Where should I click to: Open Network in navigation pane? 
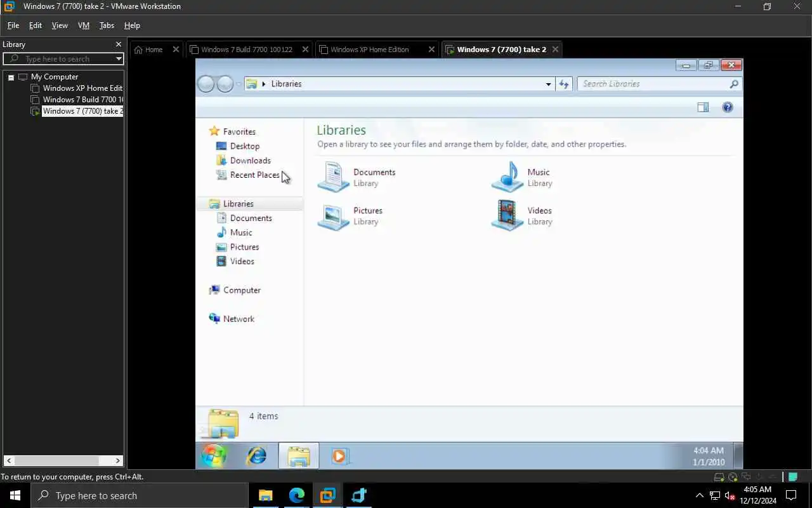(x=232, y=319)
